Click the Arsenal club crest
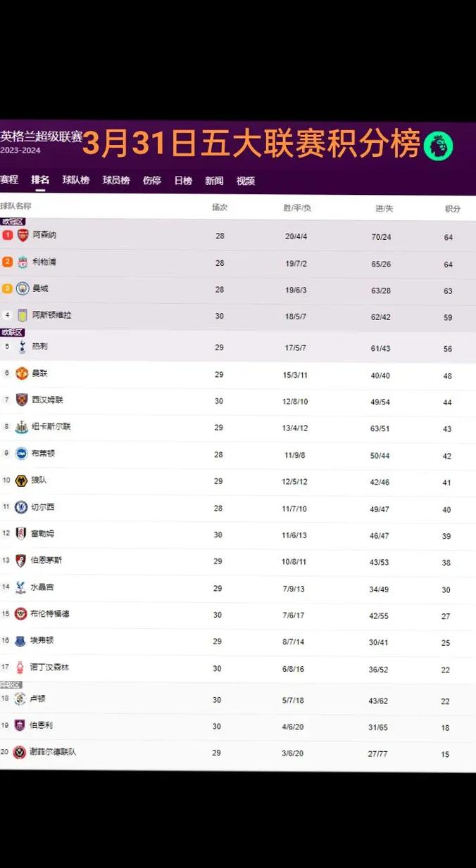The width and height of the screenshot is (476, 868). point(23,235)
